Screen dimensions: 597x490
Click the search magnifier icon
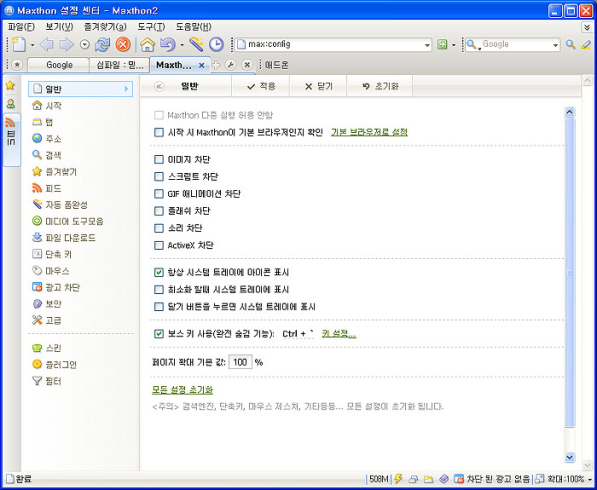[x=570, y=45]
